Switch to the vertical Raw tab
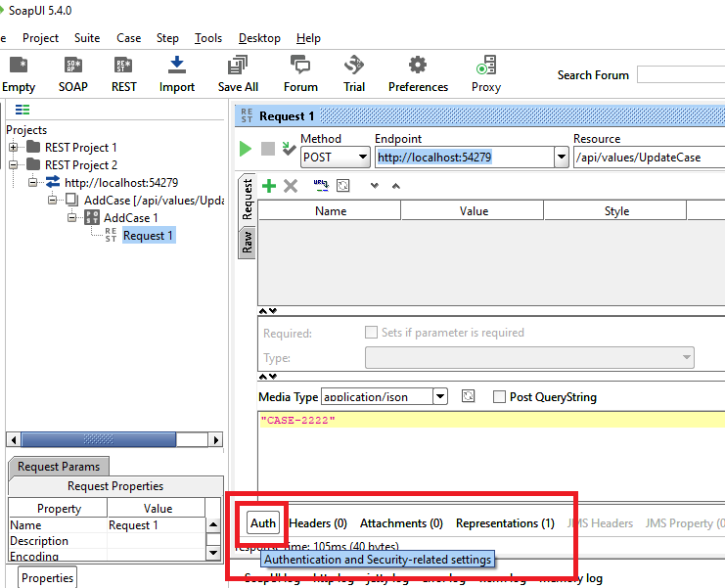 pos(247,243)
